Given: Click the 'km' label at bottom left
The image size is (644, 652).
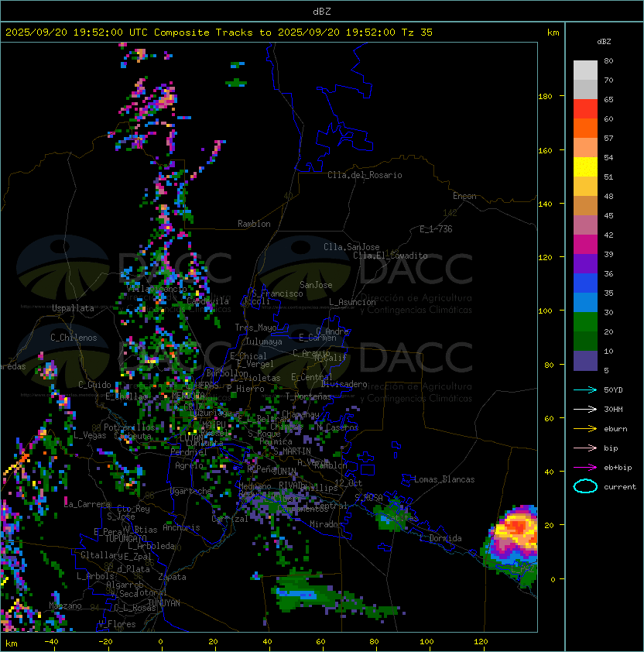Looking at the screenshot, I should [12, 643].
